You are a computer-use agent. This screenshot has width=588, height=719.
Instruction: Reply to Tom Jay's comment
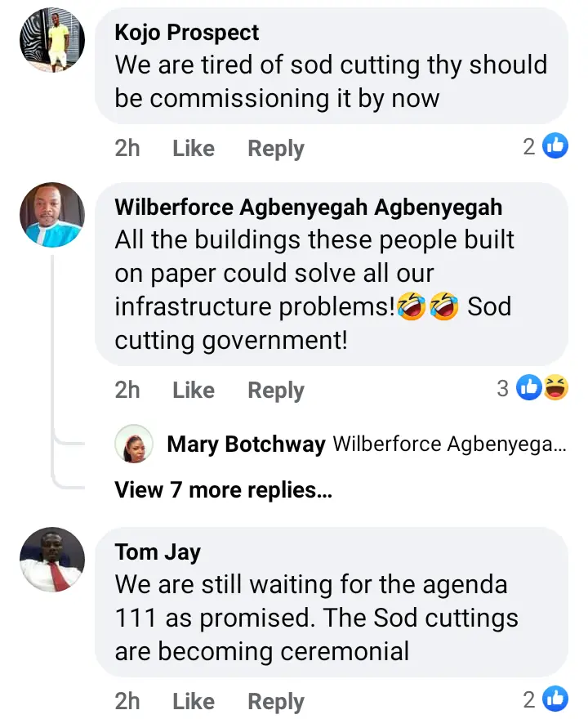pos(276,702)
